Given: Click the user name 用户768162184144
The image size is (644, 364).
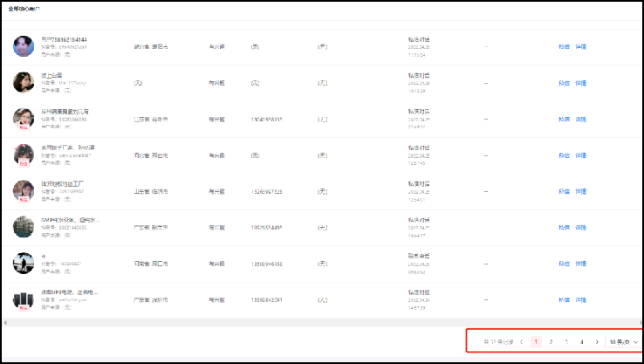Looking at the screenshot, I should point(64,40).
